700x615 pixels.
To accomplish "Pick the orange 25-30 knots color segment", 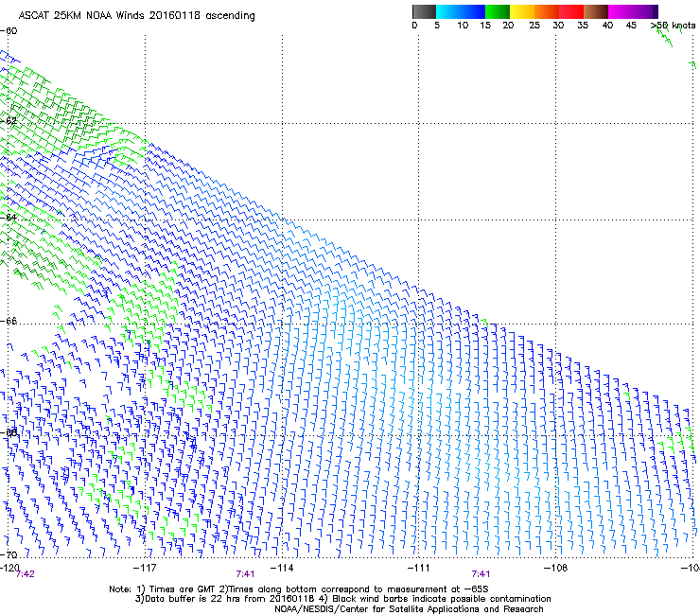I will coord(547,11).
